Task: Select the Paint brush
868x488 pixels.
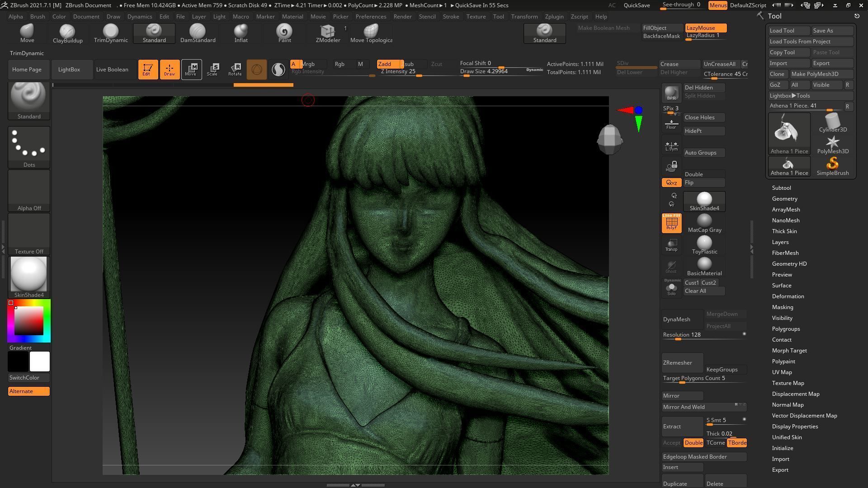Action: click(x=284, y=33)
